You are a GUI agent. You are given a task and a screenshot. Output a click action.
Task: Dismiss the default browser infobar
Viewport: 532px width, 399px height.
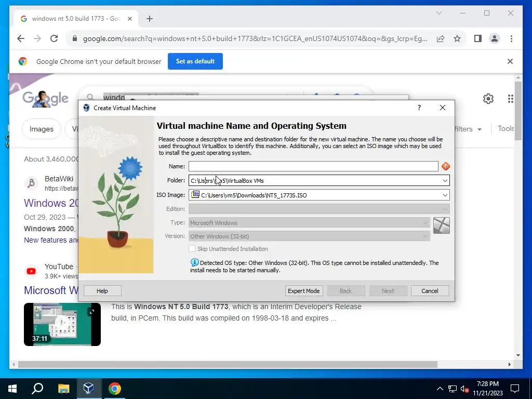(510, 61)
